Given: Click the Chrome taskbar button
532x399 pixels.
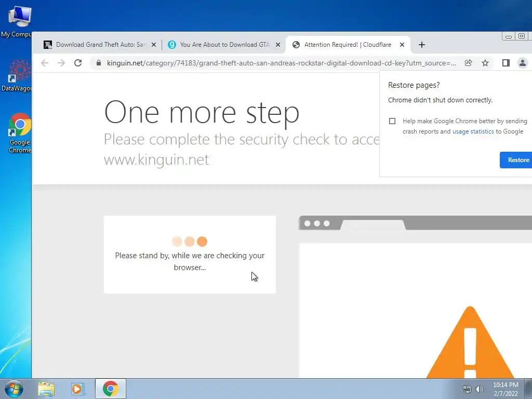Looking at the screenshot, I should pos(111,389).
